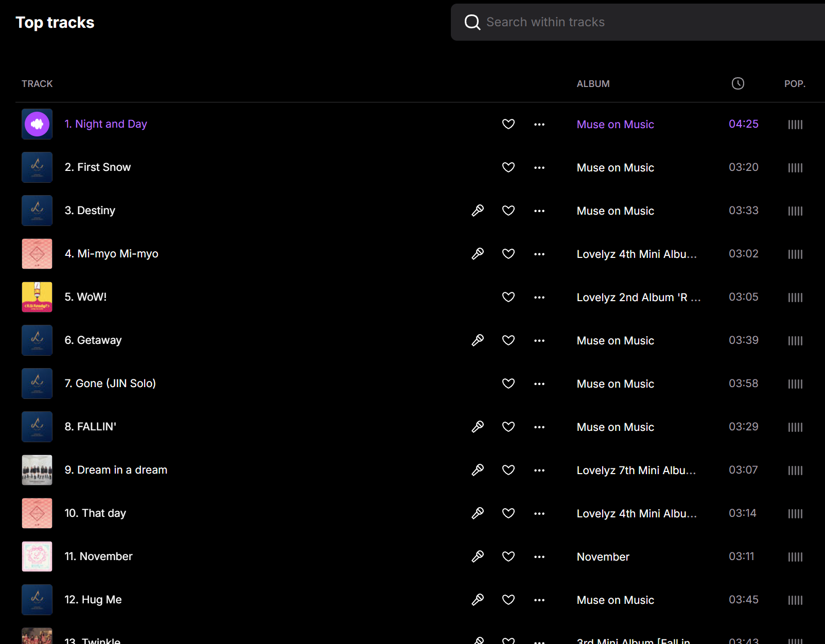Open lyrics for Destiny
Image resolution: width=825 pixels, height=644 pixels.
coord(478,211)
